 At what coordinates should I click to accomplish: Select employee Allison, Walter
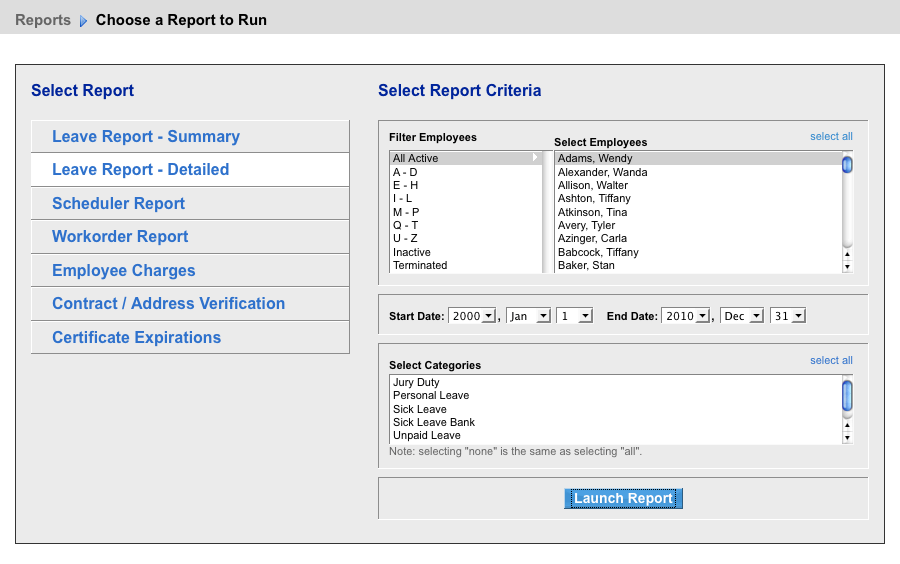pyautogui.click(x=698, y=185)
